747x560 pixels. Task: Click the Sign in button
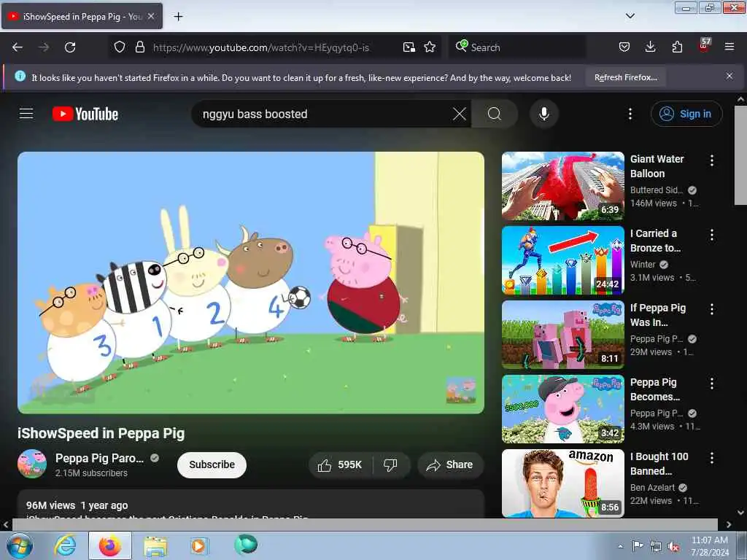(686, 114)
